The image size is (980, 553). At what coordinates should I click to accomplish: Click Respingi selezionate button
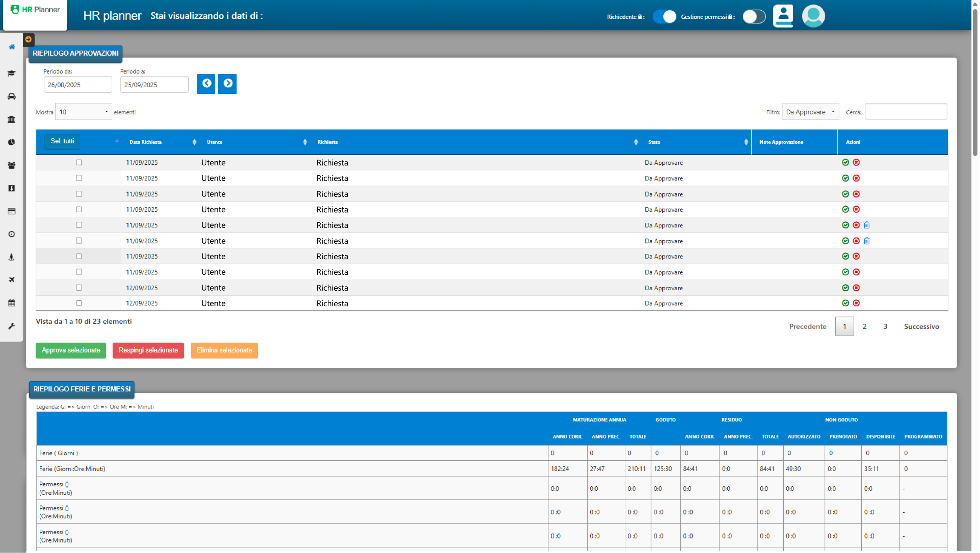148,350
